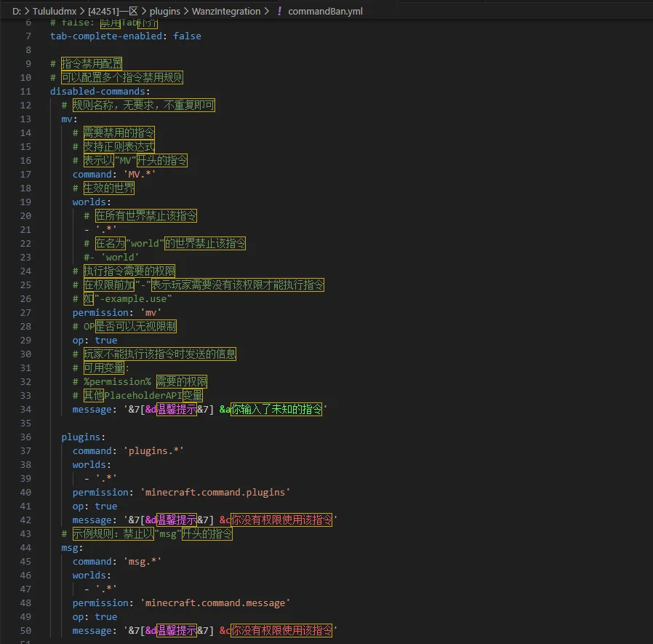Click the 'PlaceholderAPI' comment text

(x=143, y=396)
